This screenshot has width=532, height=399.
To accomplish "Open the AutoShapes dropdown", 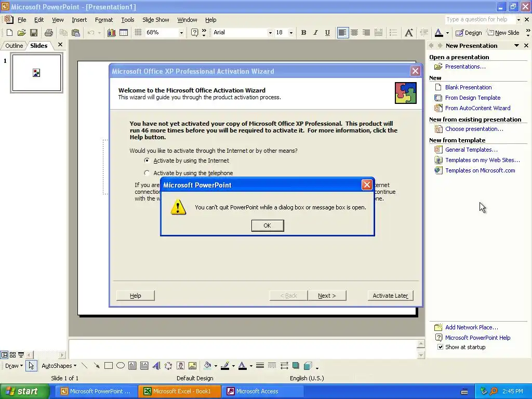I will coord(59,366).
